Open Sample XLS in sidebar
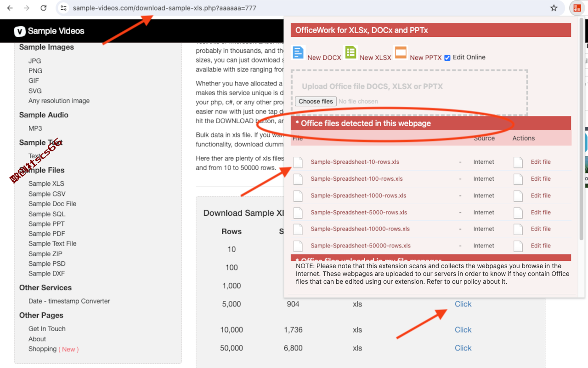 pyautogui.click(x=46, y=184)
